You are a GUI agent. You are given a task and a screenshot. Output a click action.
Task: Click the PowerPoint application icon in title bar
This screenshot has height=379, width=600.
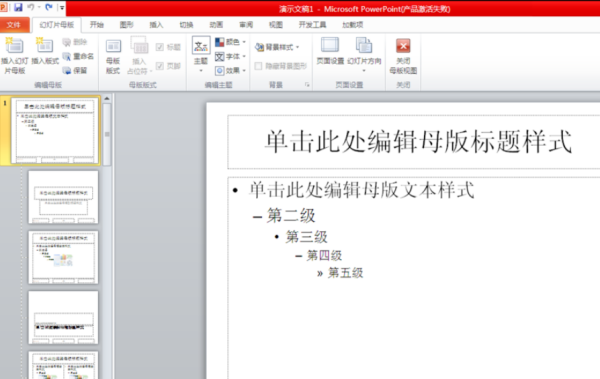click(x=3, y=7)
